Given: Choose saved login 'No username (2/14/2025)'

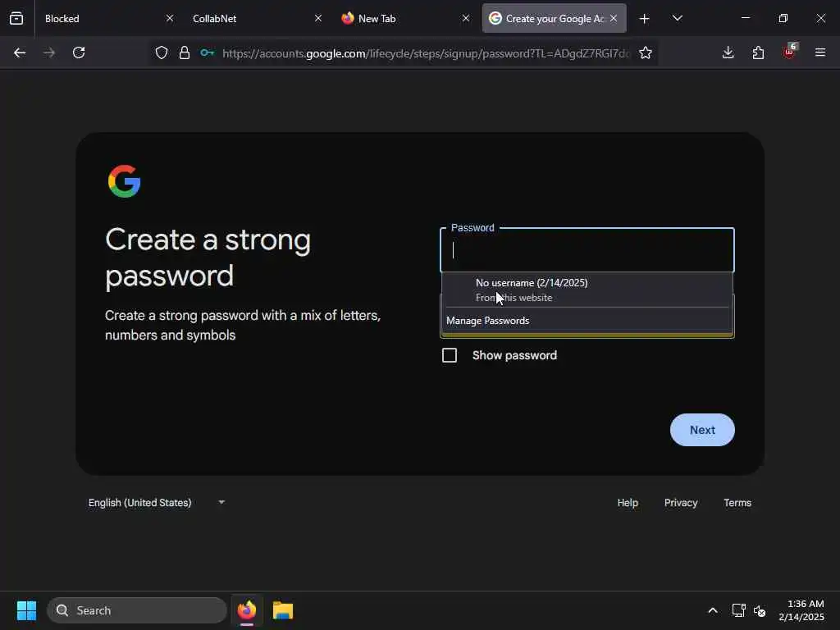Looking at the screenshot, I should click(587, 290).
